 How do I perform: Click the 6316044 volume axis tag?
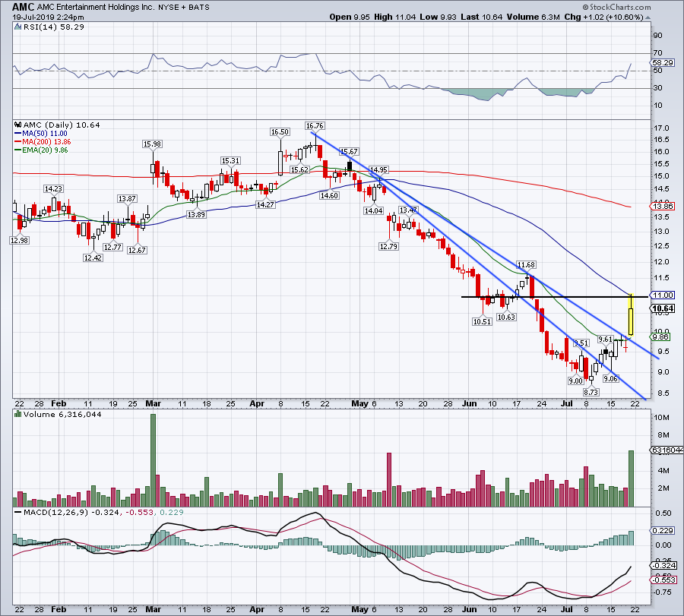click(667, 450)
